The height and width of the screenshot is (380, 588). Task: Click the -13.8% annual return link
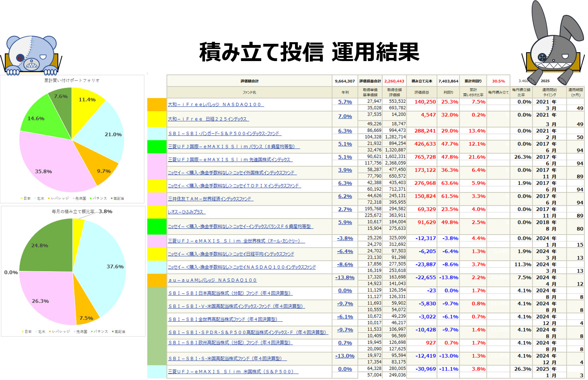tap(345, 278)
